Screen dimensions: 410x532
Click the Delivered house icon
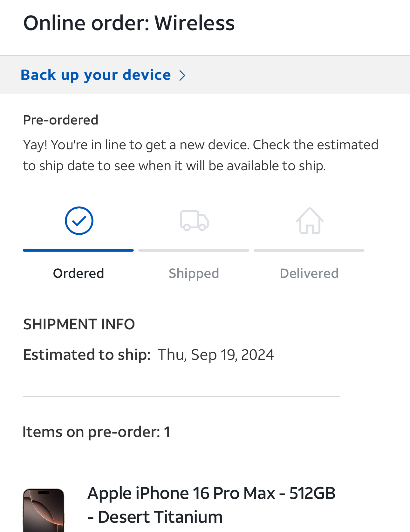(x=310, y=221)
